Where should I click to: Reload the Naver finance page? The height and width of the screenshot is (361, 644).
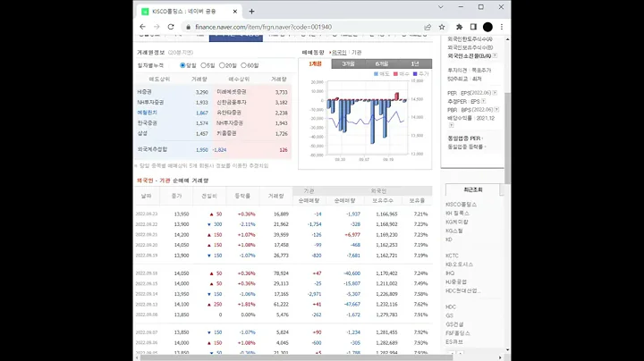click(x=171, y=27)
